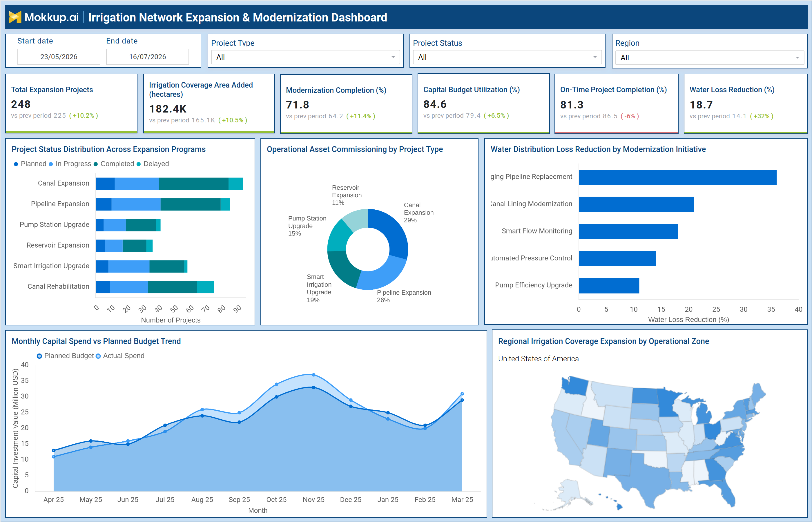The image size is (812, 522).
Task: Toggle the Completed legend marker
Action: [96, 164]
